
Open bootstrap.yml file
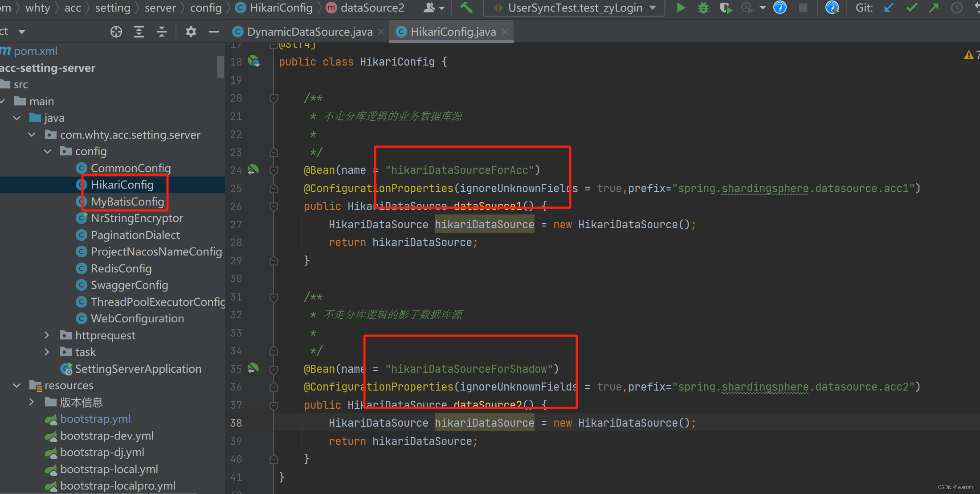[88, 419]
